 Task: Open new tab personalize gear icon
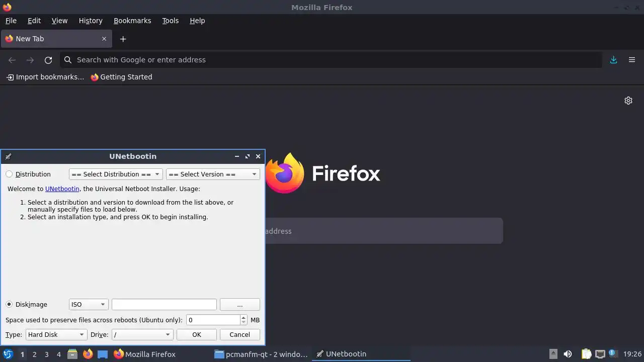point(628,101)
